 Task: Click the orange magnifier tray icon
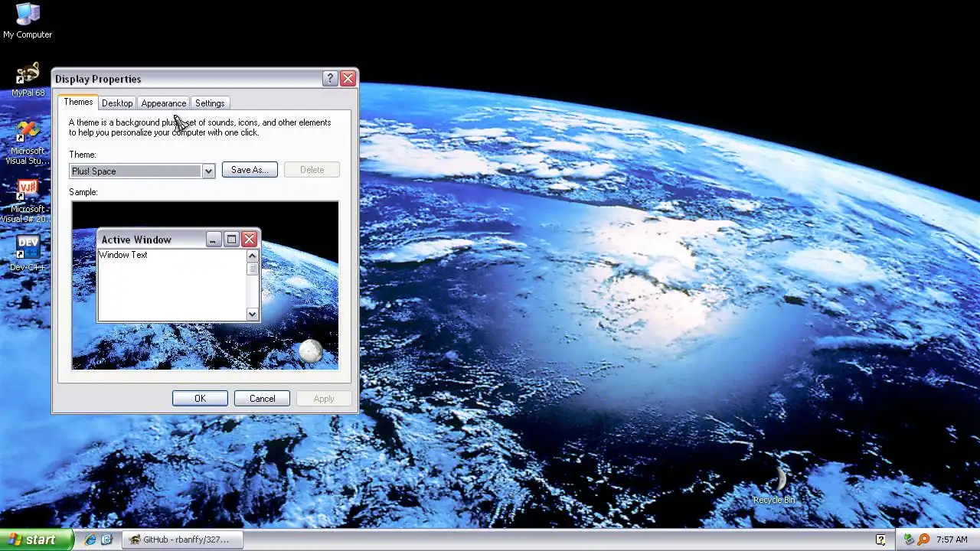point(923,540)
